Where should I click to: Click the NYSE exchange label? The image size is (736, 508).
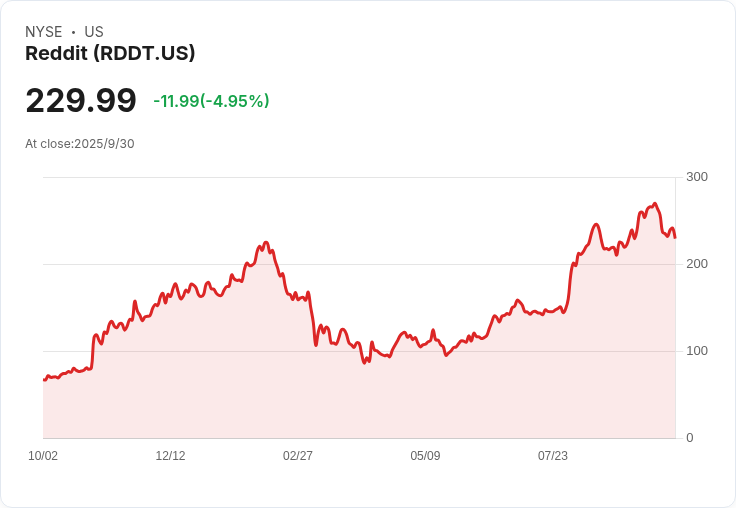coord(44,32)
